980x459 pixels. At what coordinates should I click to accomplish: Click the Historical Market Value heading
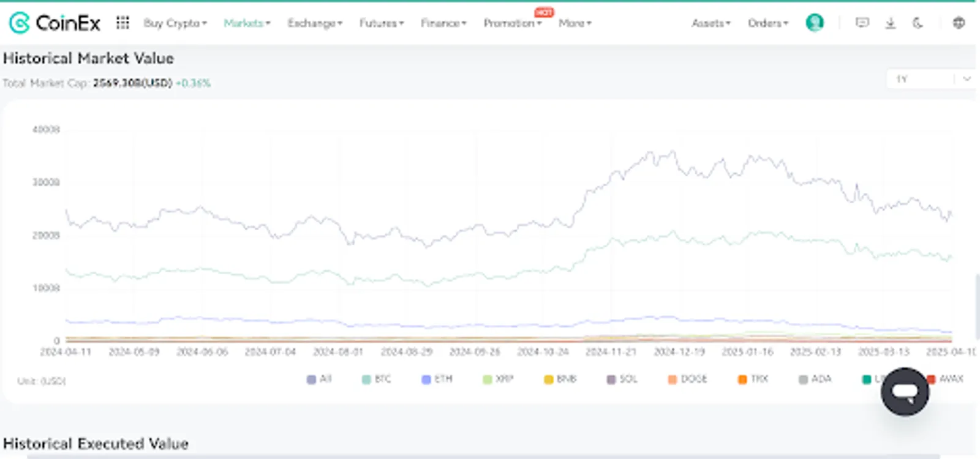[88, 58]
